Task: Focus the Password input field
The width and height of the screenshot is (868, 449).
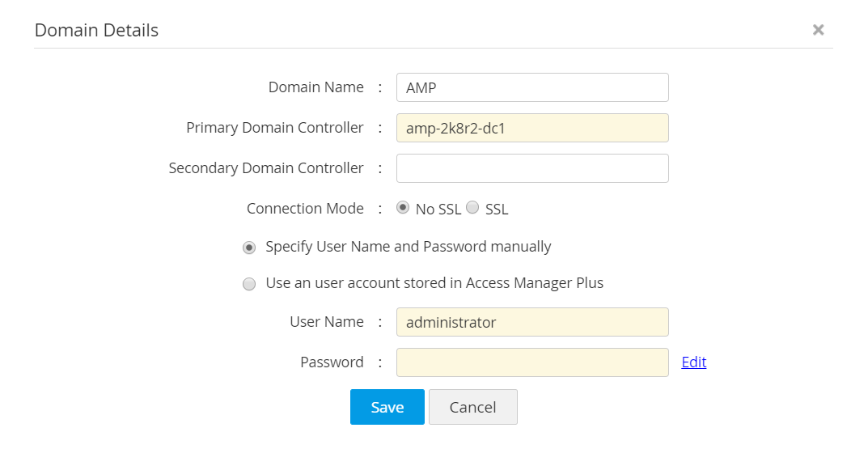Action: pos(531,362)
